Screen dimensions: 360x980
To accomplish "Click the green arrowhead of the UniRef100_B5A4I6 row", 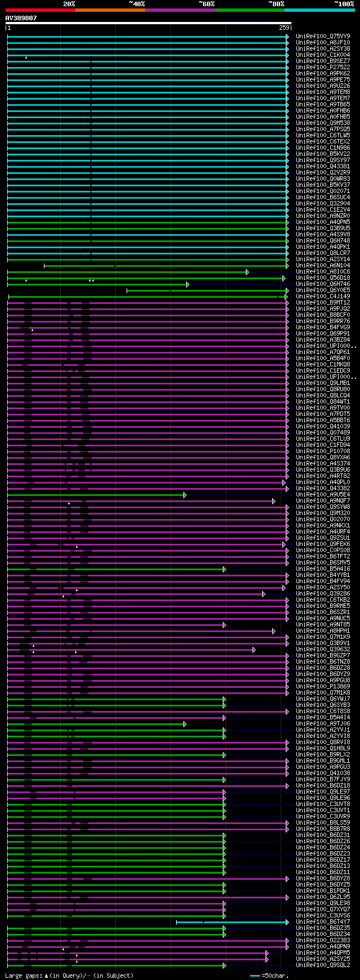I will coord(224,569).
